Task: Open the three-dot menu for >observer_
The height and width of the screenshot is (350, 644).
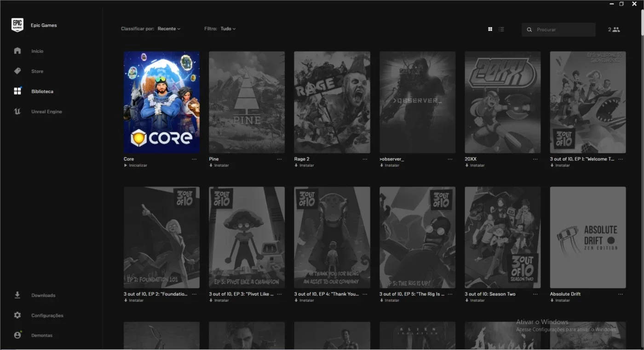Action: click(450, 159)
